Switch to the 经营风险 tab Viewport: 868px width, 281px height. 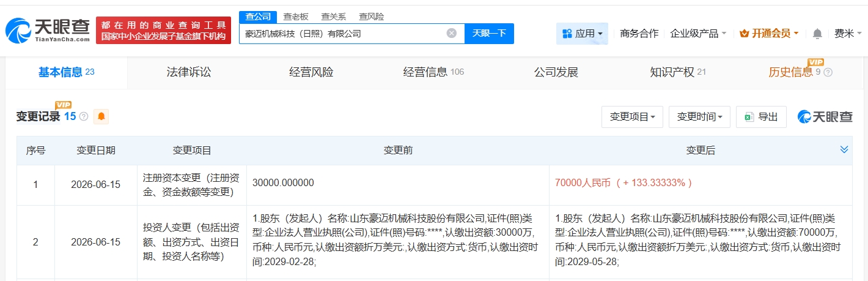pyautogui.click(x=311, y=72)
